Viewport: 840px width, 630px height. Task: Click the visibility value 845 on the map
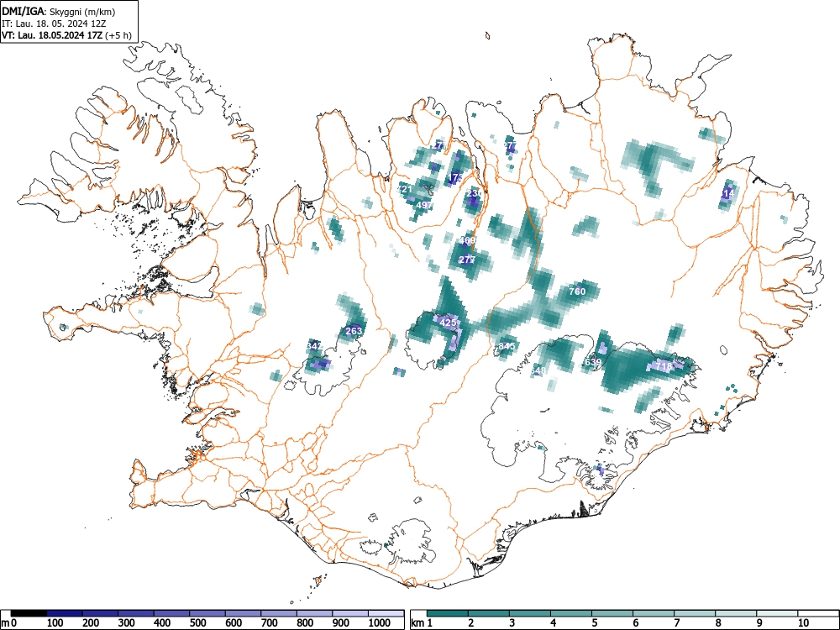[x=507, y=346]
